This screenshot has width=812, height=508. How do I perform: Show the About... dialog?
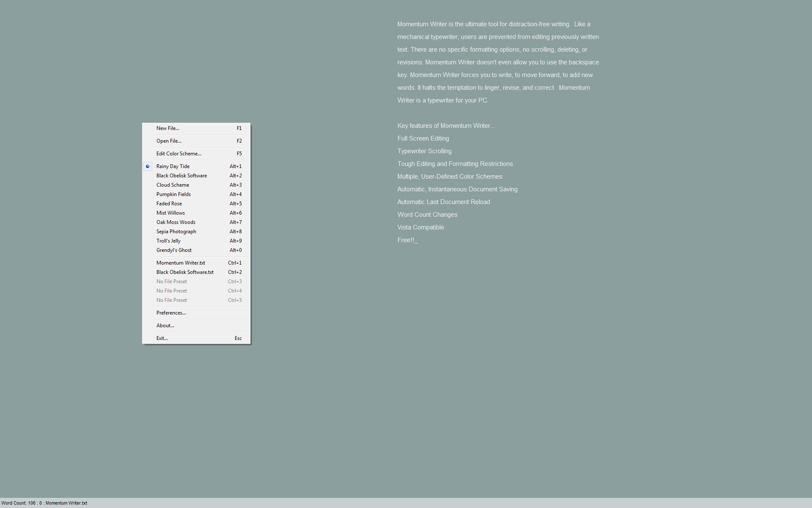click(165, 326)
